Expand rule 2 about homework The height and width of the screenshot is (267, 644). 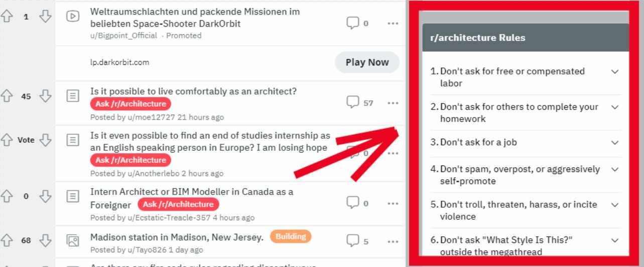pyautogui.click(x=615, y=107)
